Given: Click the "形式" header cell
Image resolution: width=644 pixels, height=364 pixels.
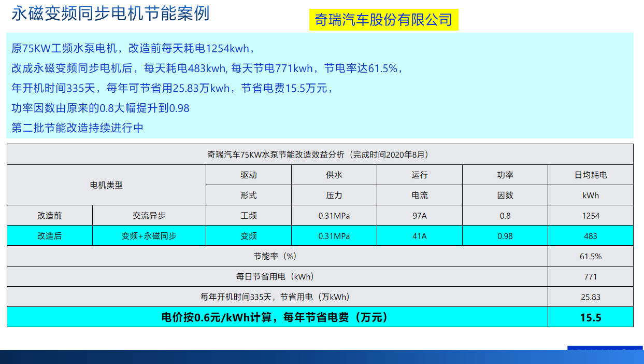Looking at the screenshot, I should 249,195.
